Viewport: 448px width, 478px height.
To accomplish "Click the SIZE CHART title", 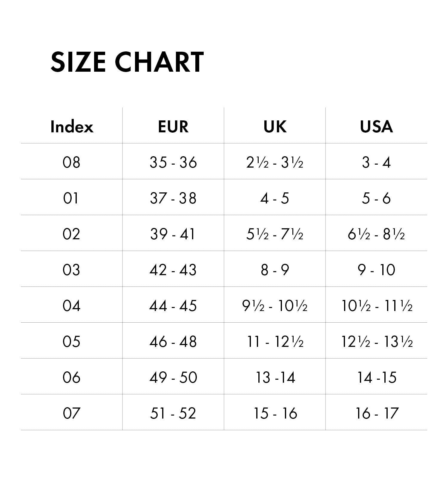I will click(127, 62).
